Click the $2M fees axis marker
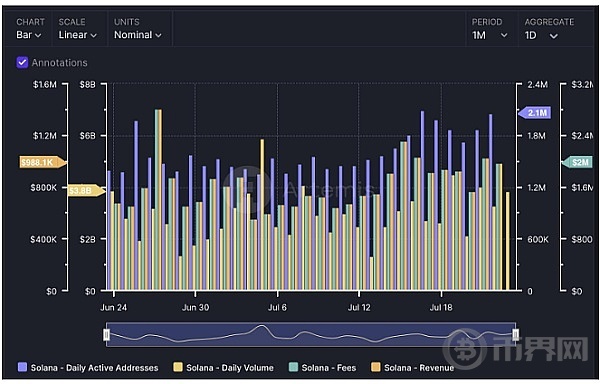 tap(577, 162)
